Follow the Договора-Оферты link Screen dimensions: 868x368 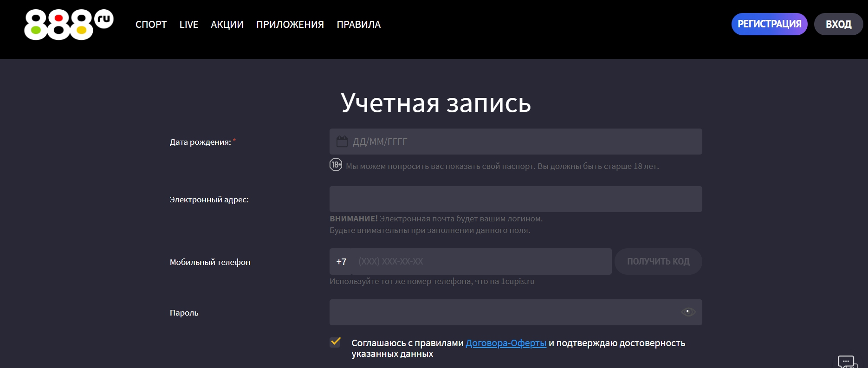pos(506,343)
